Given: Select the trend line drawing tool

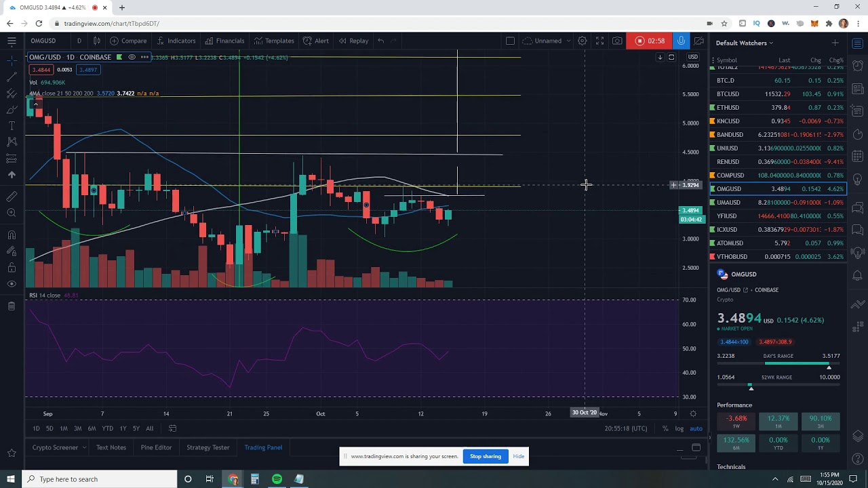Looking at the screenshot, I should click(12, 77).
